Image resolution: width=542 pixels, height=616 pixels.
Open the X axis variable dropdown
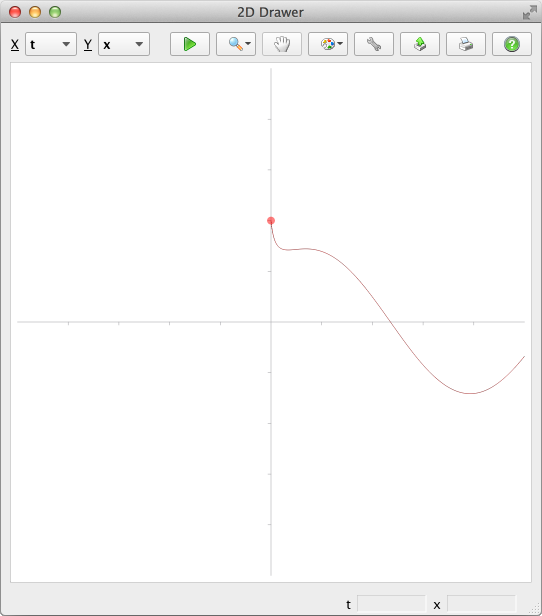coord(51,44)
